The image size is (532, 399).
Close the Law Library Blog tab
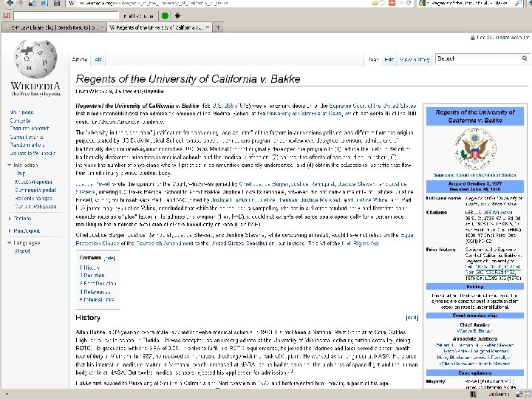pyautogui.click(x=102, y=27)
